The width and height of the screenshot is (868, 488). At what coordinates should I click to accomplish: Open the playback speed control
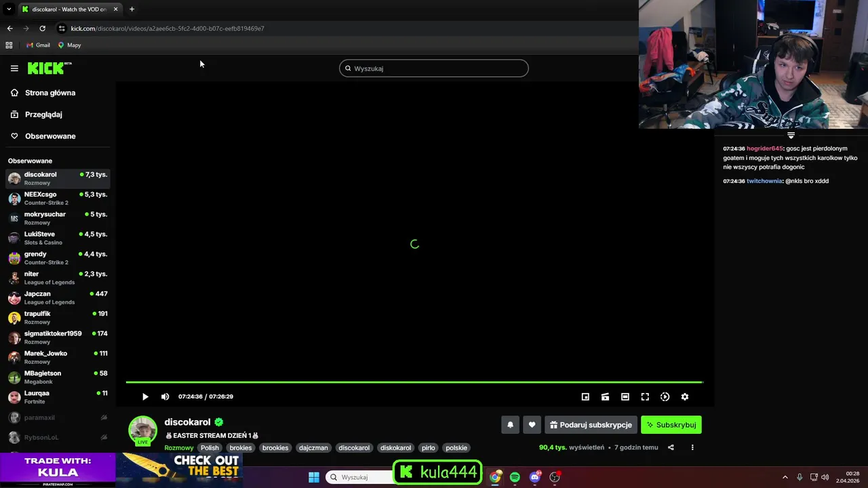point(665,396)
